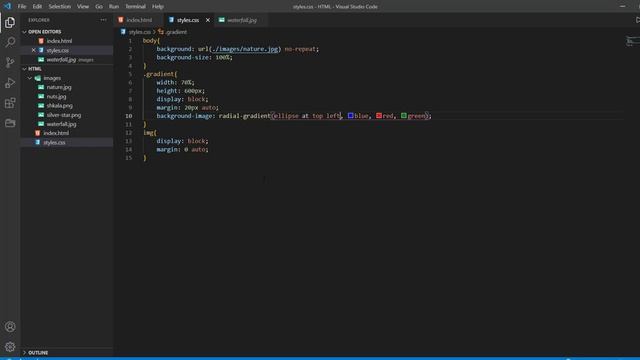Click styles.css in the breadcrumb

[x=140, y=32]
